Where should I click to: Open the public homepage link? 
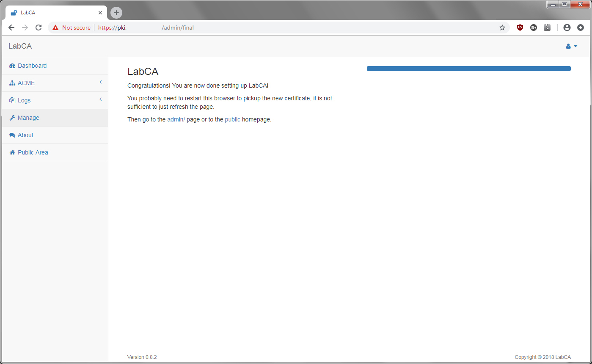(232, 119)
